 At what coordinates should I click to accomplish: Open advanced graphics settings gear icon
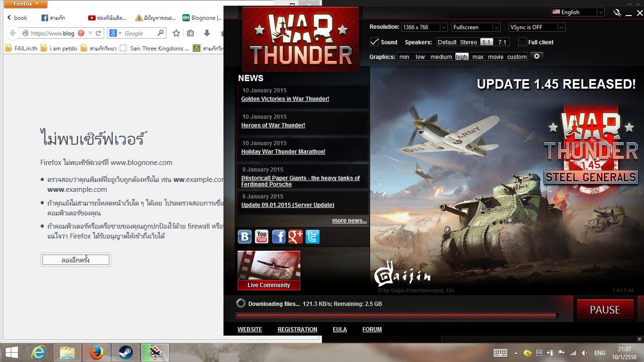[537, 57]
